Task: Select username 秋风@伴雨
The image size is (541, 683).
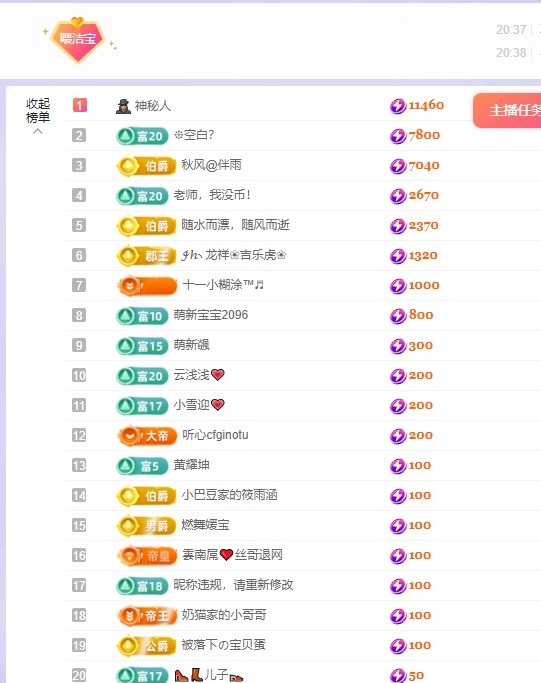Action: (211, 165)
